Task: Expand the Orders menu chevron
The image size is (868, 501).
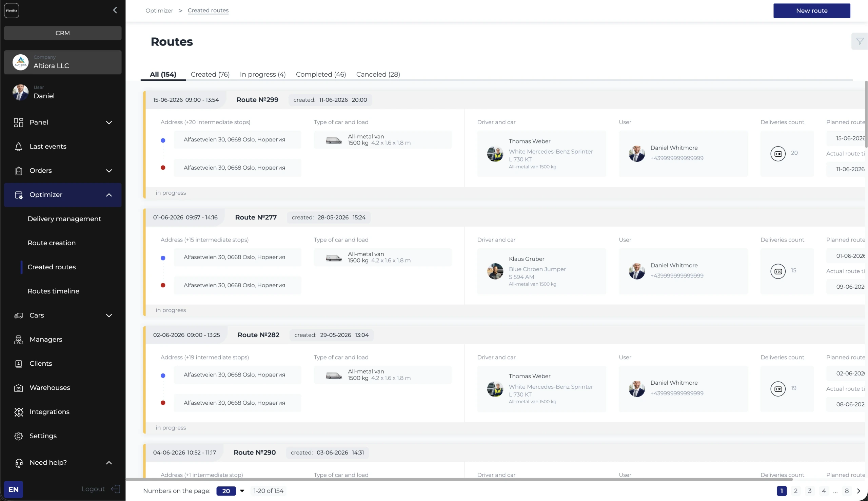Action: pos(109,171)
